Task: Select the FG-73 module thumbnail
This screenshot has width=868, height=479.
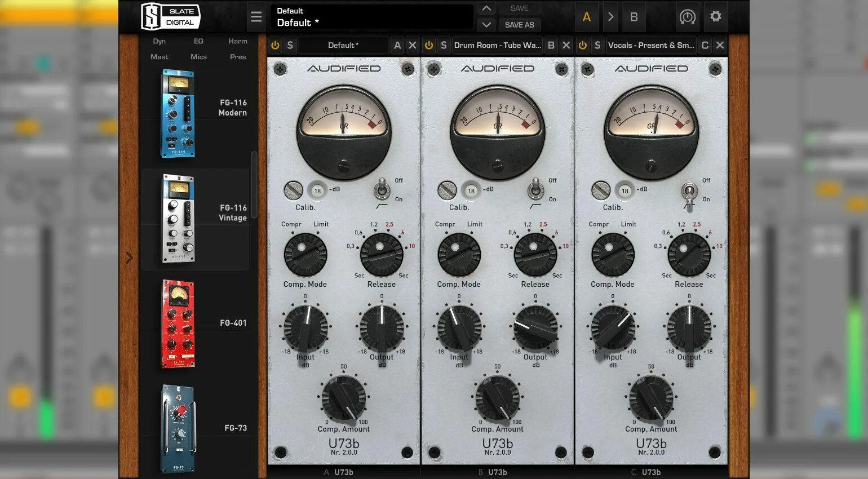Action: point(178,428)
